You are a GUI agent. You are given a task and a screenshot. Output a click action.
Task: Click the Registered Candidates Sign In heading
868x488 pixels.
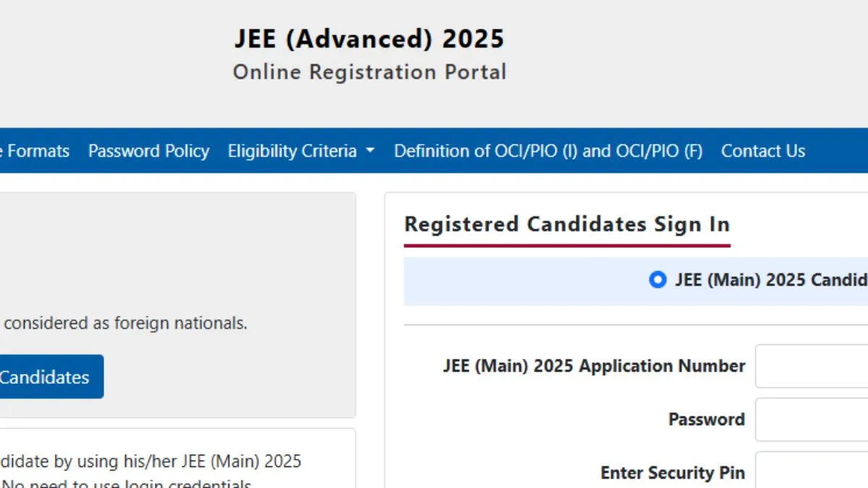567,224
